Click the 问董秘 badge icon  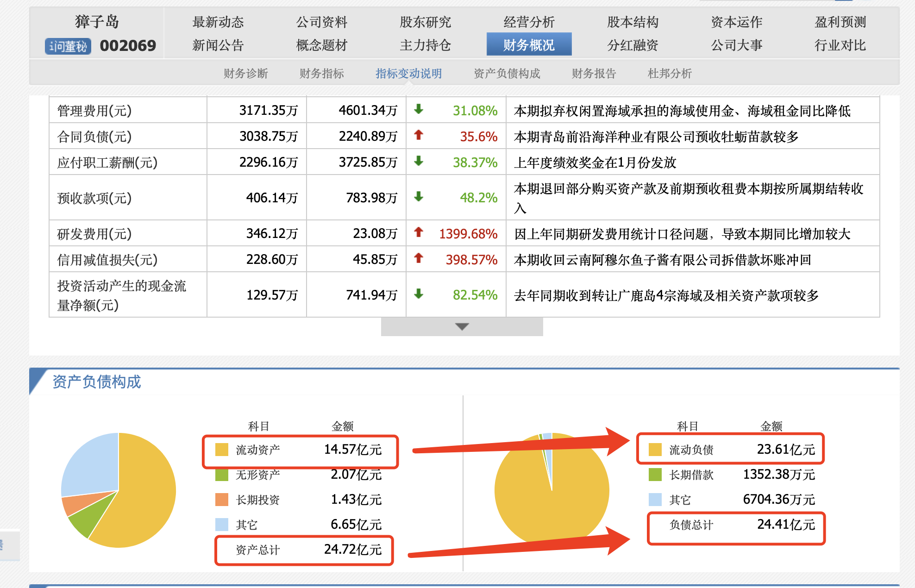coord(68,46)
